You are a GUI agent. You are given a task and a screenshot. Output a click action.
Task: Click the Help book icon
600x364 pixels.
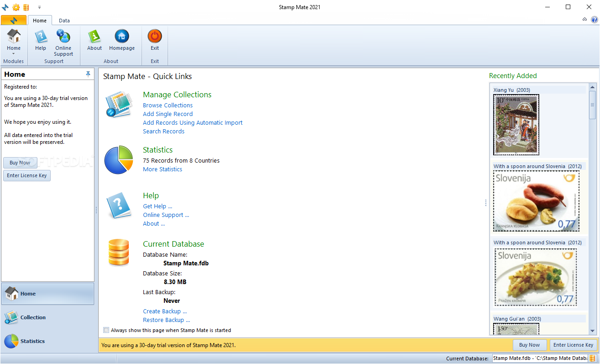click(x=120, y=206)
